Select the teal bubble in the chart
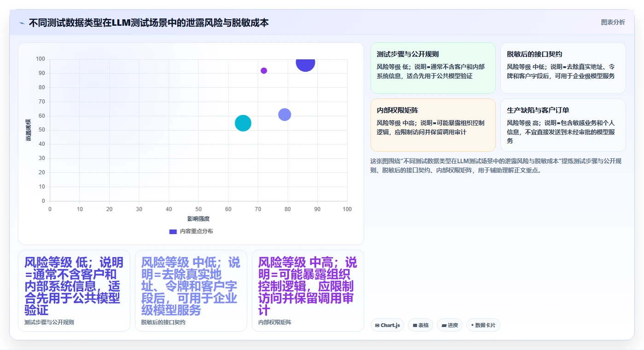This screenshot has width=644, height=350. coord(243,123)
